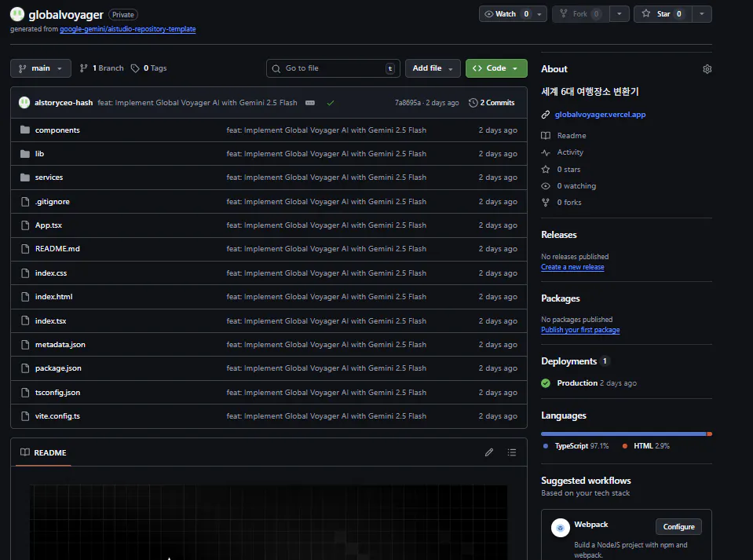The width and height of the screenshot is (753, 560).
Task: Open package.json file
Action: click(58, 368)
